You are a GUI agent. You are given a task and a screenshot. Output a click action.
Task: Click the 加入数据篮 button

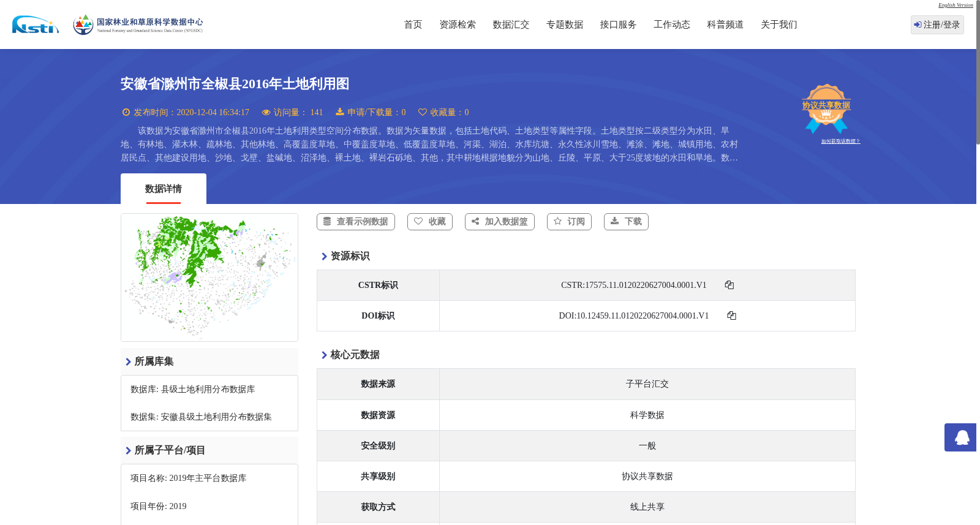tap(500, 222)
